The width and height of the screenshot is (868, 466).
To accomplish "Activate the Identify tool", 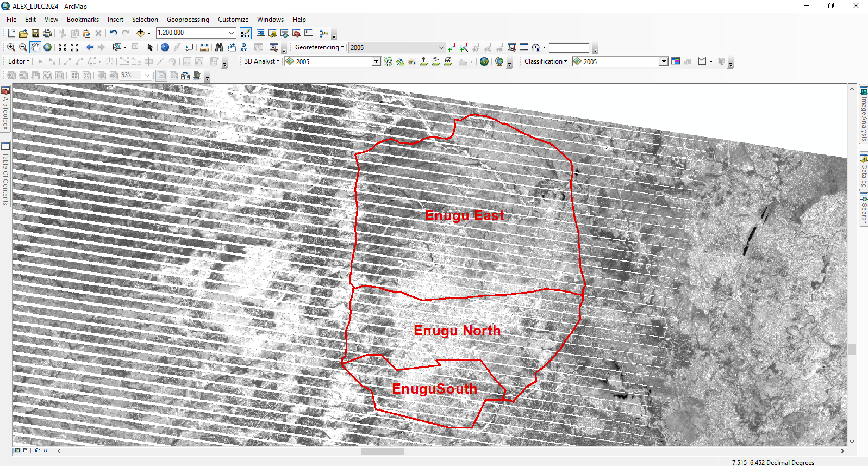I will 165,47.
